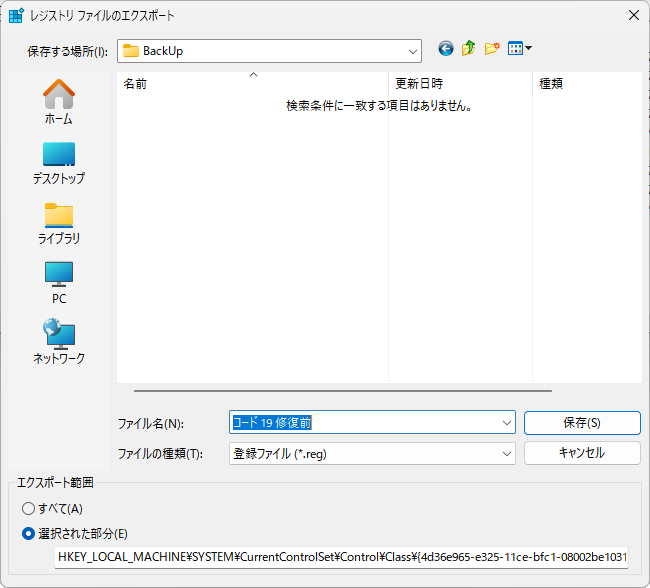Open Desktop (デスクトップ) in sidebar

click(x=59, y=163)
